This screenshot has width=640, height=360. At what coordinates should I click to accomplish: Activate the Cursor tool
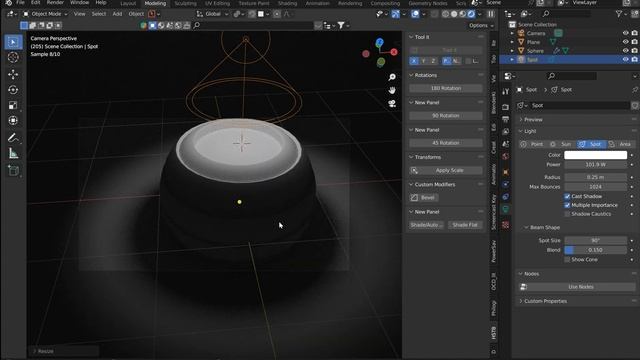click(13, 58)
